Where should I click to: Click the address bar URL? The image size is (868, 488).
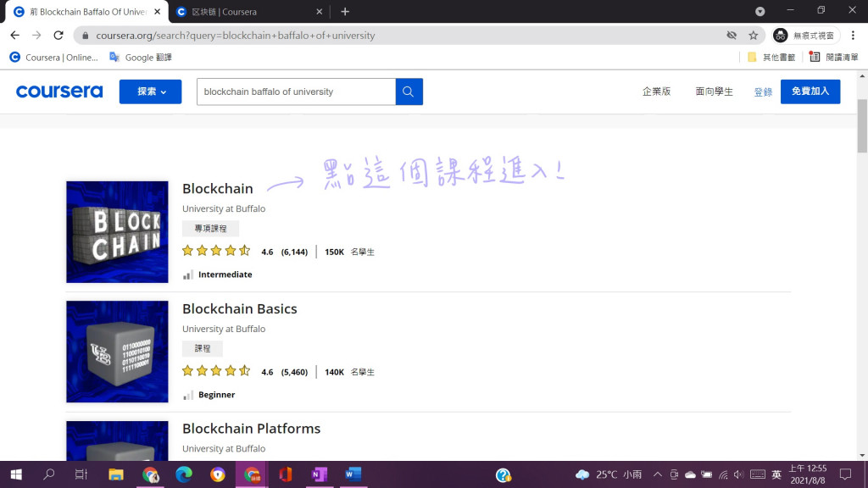tap(236, 36)
